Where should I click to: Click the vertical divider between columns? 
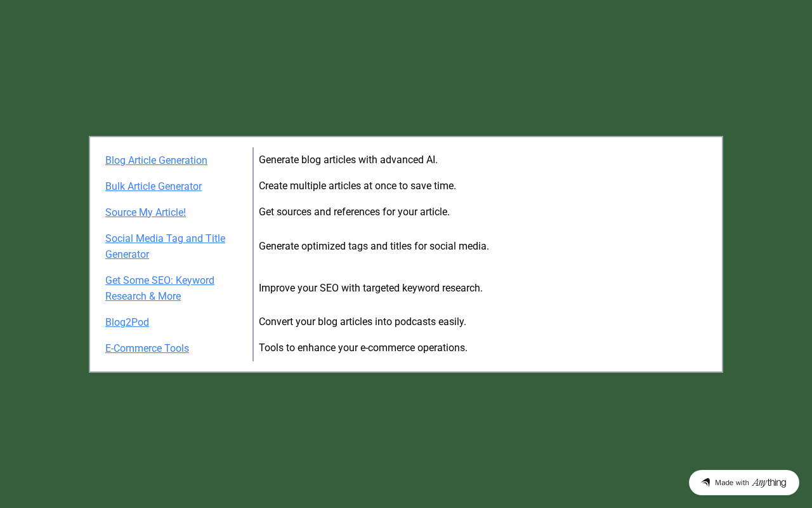coord(253,254)
